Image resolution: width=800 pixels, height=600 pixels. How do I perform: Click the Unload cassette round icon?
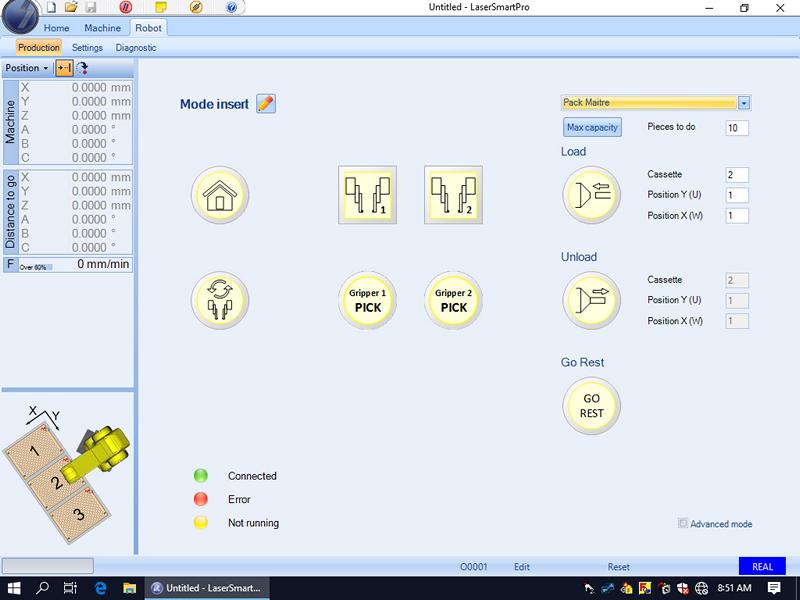point(591,300)
